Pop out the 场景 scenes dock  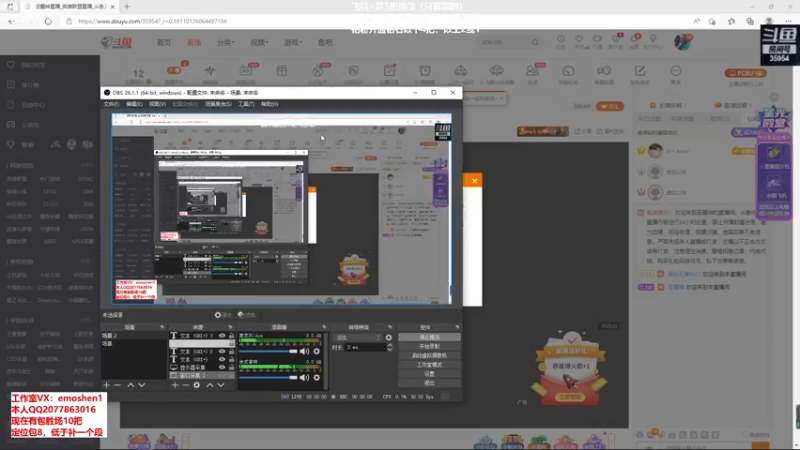(x=162, y=327)
